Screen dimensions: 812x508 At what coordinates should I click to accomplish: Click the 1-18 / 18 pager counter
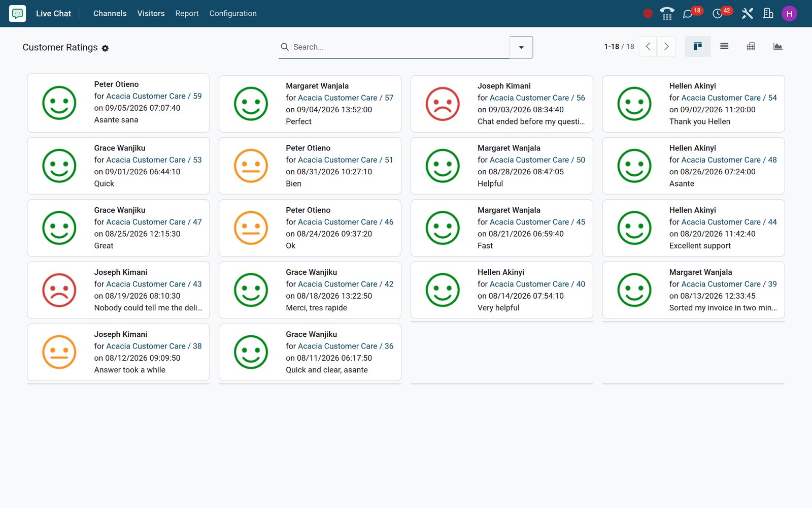click(619, 47)
